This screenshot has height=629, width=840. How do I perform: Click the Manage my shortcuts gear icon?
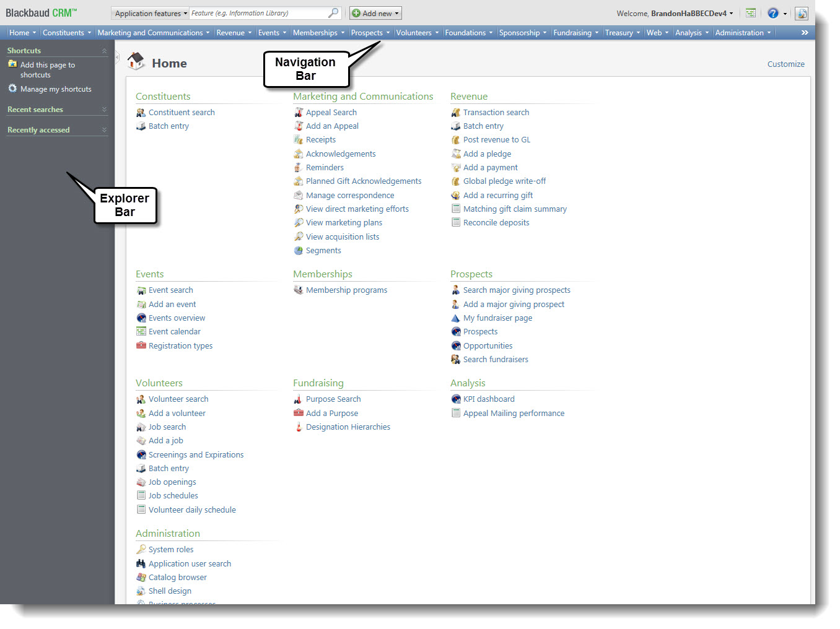coord(12,89)
